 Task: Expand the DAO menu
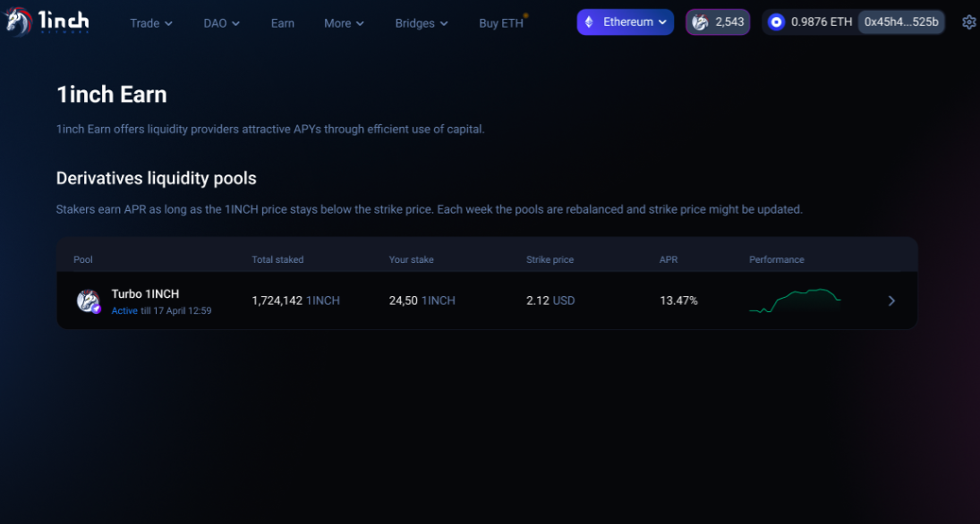(221, 23)
